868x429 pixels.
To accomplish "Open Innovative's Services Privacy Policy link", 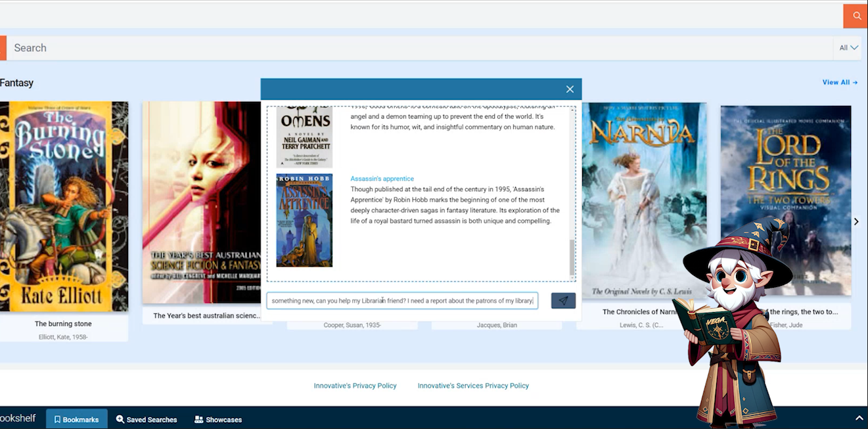I will click(x=473, y=386).
